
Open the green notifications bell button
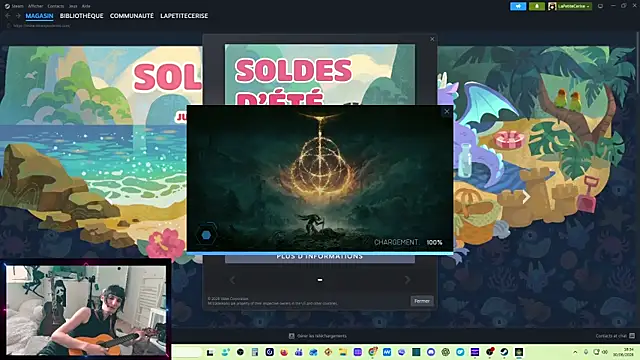pyautogui.click(x=537, y=6)
